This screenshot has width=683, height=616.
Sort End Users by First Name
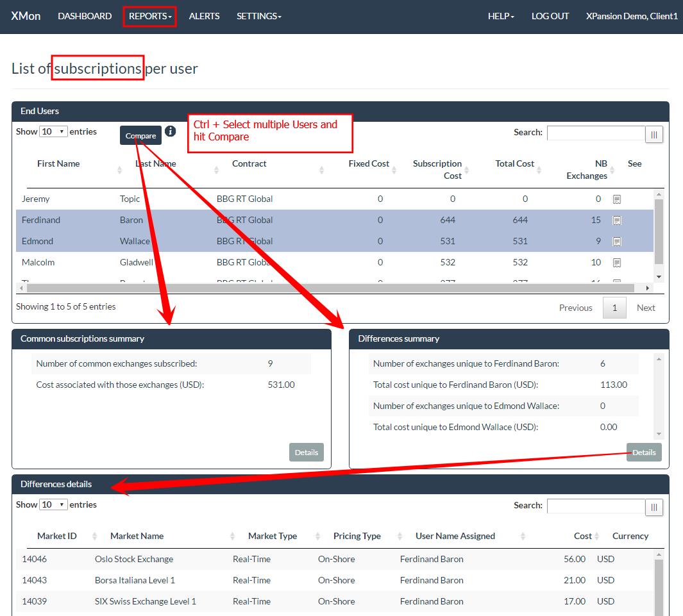(x=58, y=164)
